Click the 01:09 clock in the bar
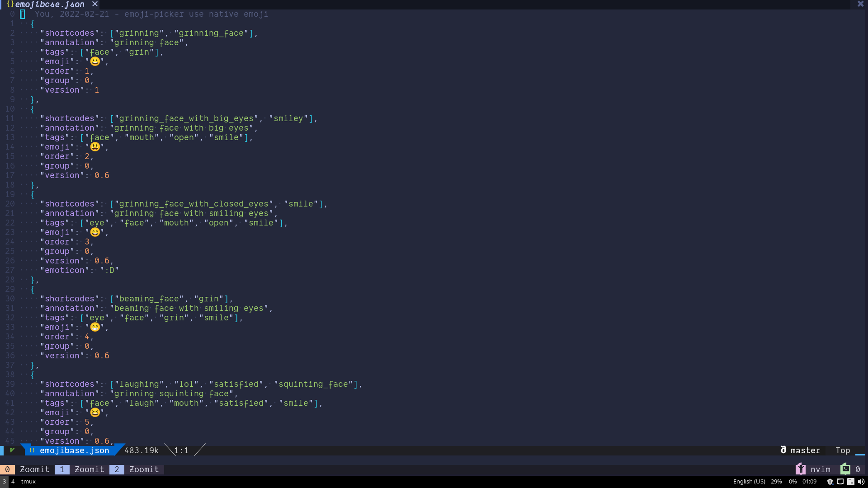868x488 pixels. (809, 482)
